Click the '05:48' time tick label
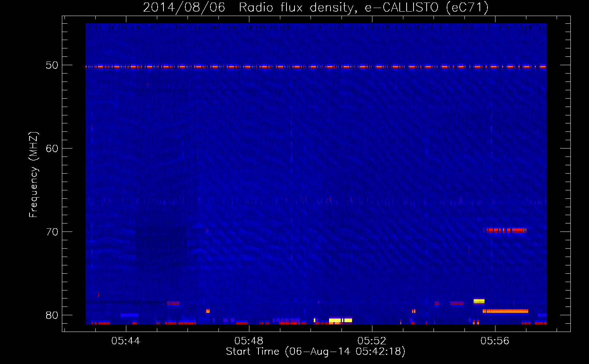This screenshot has height=364, width=589. pos(249,341)
